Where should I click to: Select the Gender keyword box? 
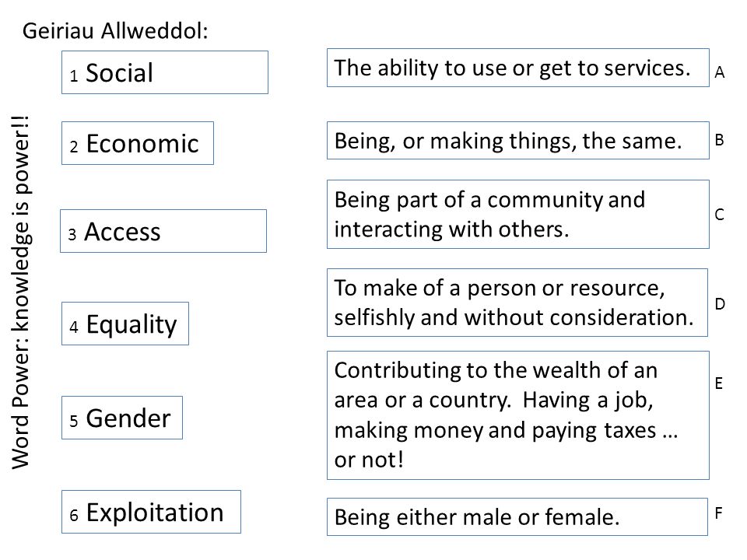coord(122,418)
